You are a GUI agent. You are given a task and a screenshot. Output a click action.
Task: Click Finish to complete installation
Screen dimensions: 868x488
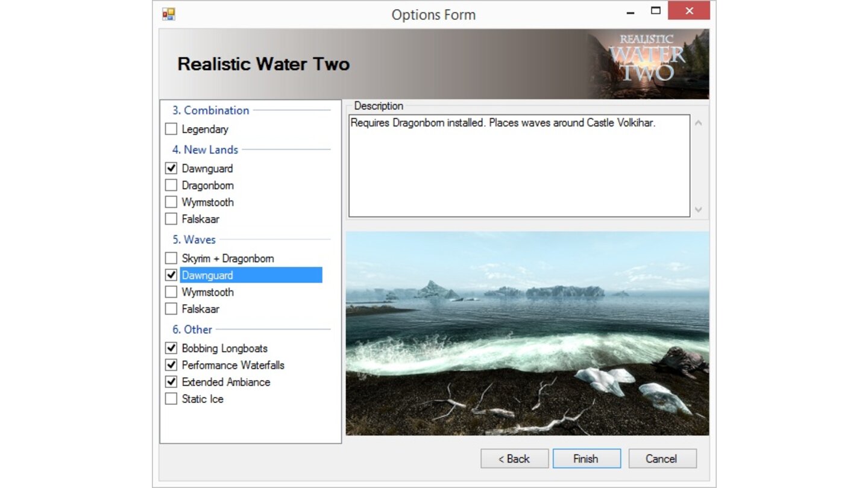587,458
